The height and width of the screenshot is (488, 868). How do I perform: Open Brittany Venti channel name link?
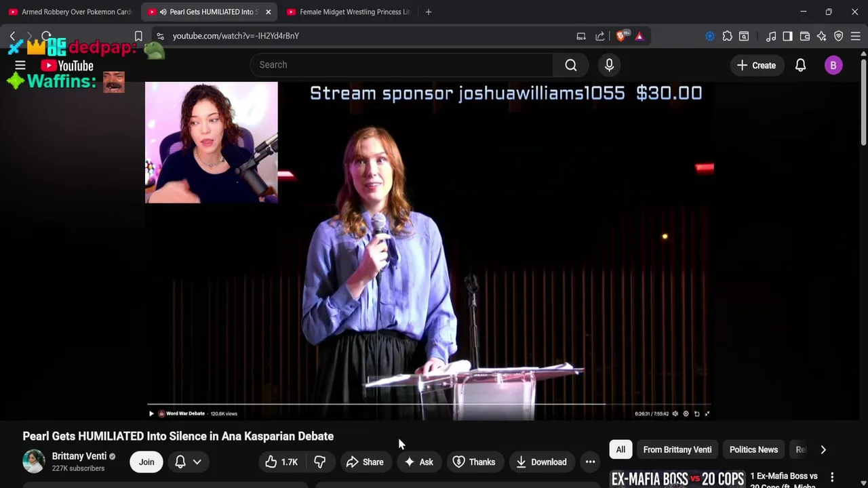[79, 456]
